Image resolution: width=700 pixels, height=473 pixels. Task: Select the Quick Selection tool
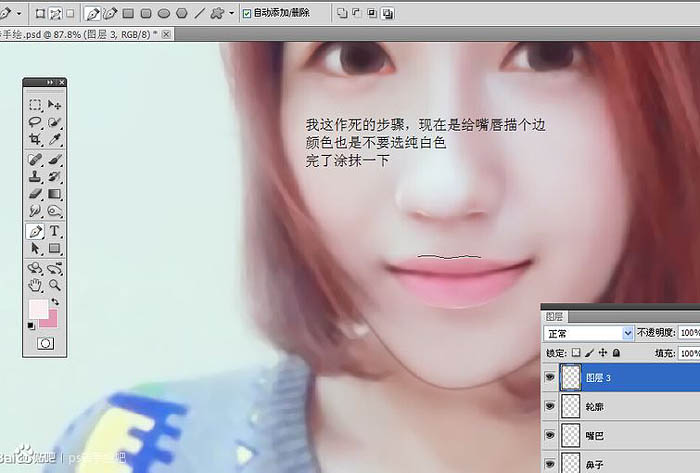[54, 122]
